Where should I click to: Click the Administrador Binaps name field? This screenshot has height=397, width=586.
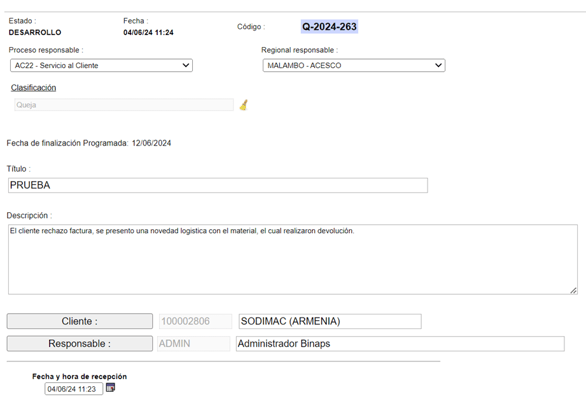pos(400,344)
